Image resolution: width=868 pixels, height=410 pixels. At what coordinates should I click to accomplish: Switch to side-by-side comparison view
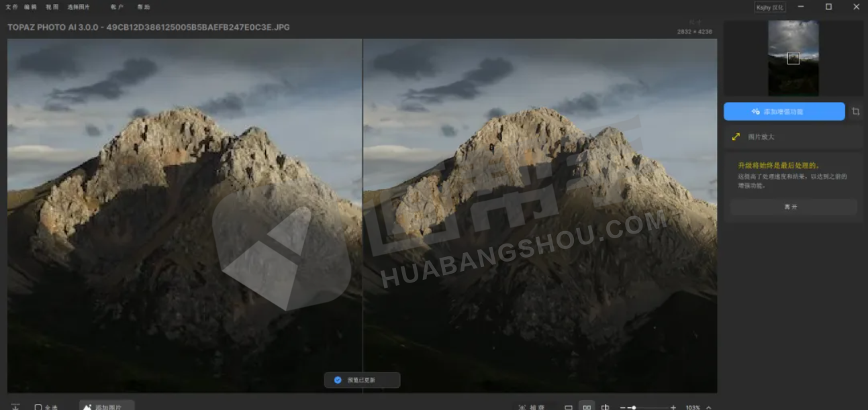(x=587, y=407)
